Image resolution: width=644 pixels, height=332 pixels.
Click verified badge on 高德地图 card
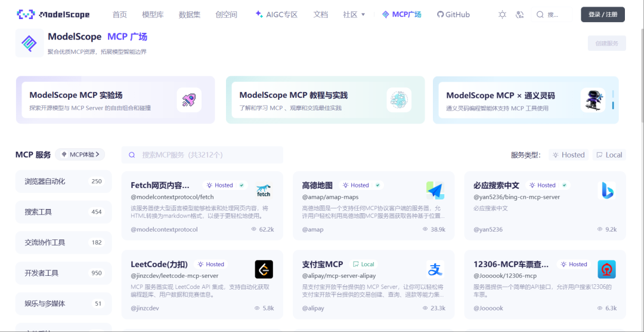(377, 185)
